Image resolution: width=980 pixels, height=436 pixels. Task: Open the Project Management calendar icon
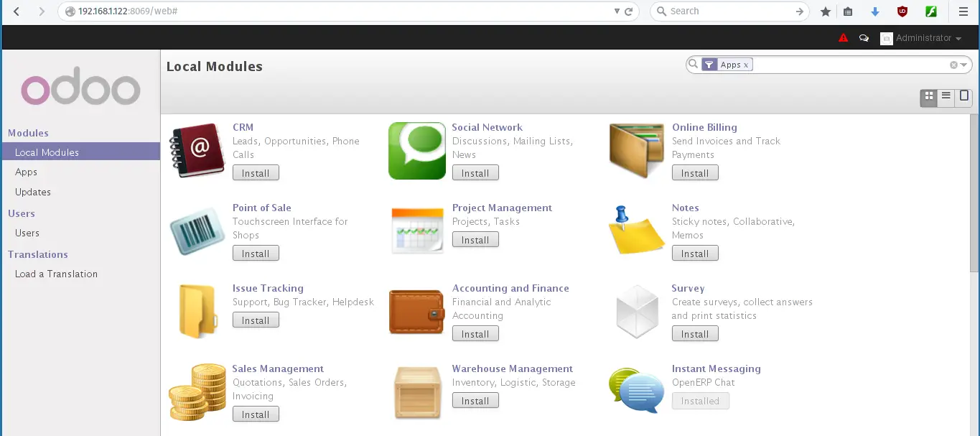(x=417, y=231)
